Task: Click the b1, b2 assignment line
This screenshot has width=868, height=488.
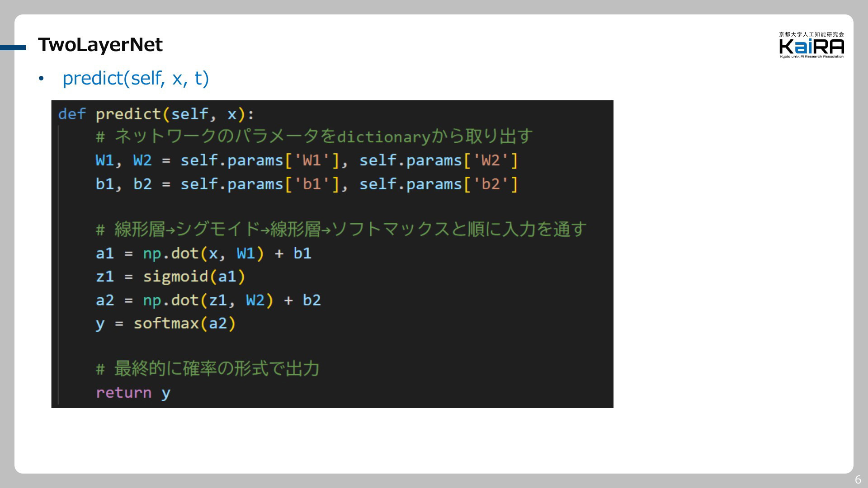Action: click(306, 184)
